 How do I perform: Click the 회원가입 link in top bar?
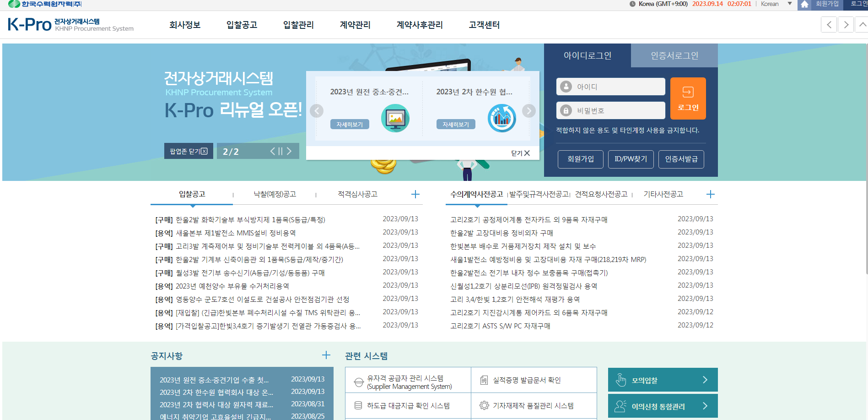pos(827,4)
